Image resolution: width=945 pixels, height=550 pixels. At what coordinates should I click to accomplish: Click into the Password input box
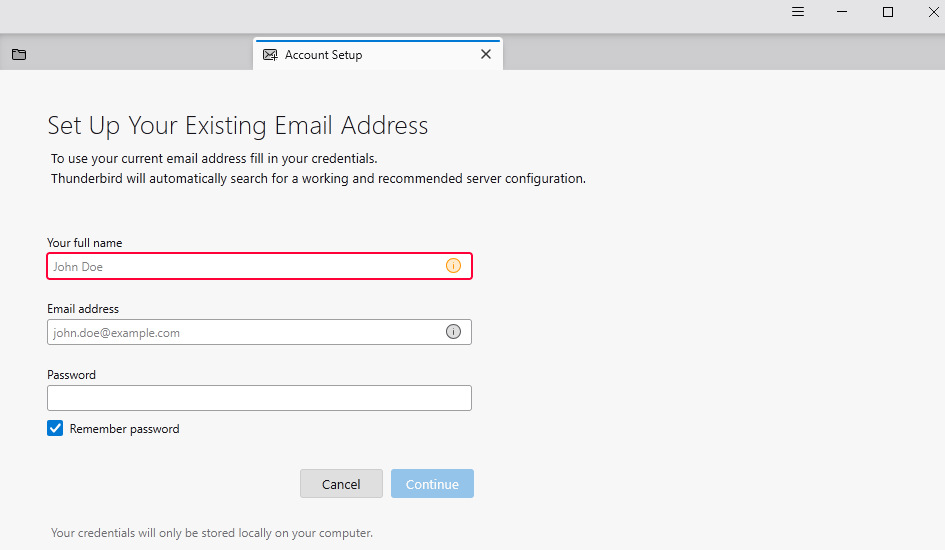point(259,398)
